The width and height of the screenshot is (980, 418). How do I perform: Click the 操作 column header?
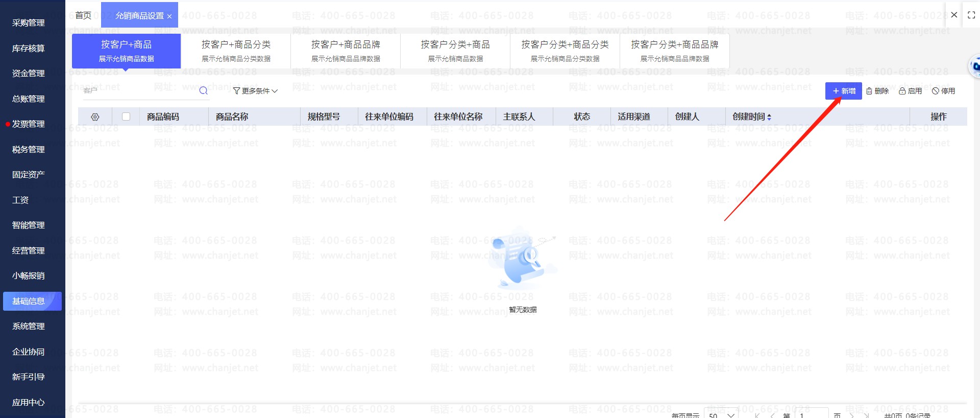(939, 117)
